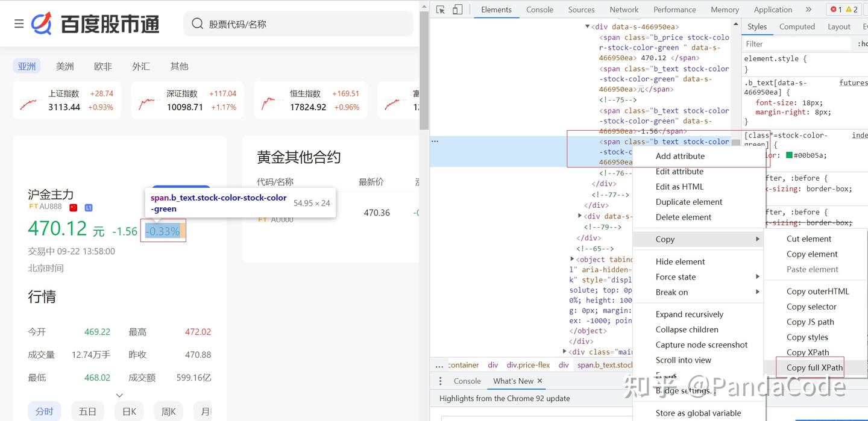The image size is (868, 421).
Task: Click the ellipsis beside the highlighted DOM row
Action: (435, 142)
